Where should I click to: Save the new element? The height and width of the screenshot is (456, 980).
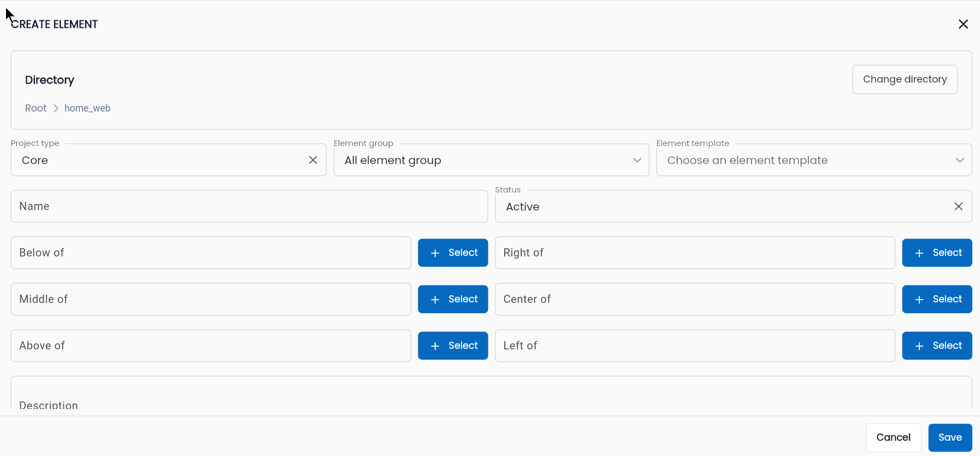coord(950,437)
